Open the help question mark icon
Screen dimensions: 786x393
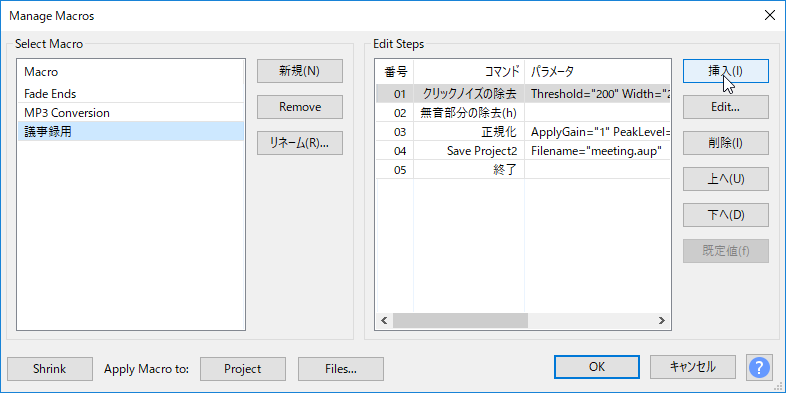(x=759, y=368)
